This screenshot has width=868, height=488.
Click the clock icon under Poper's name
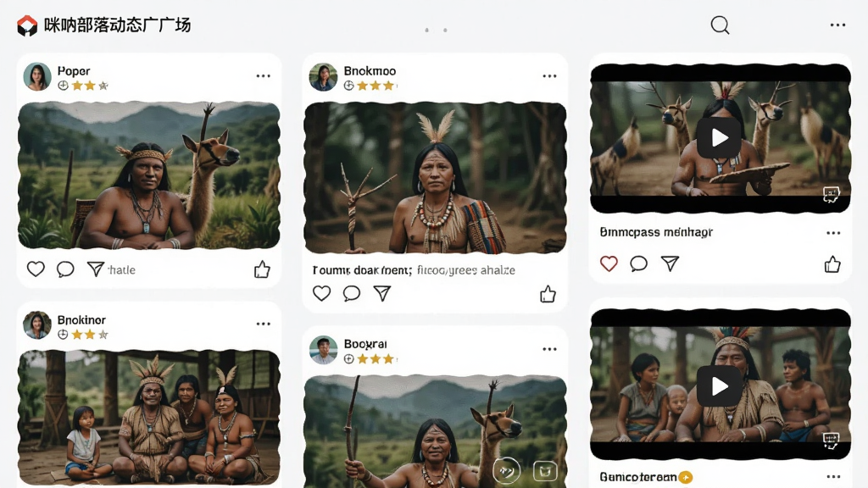63,86
